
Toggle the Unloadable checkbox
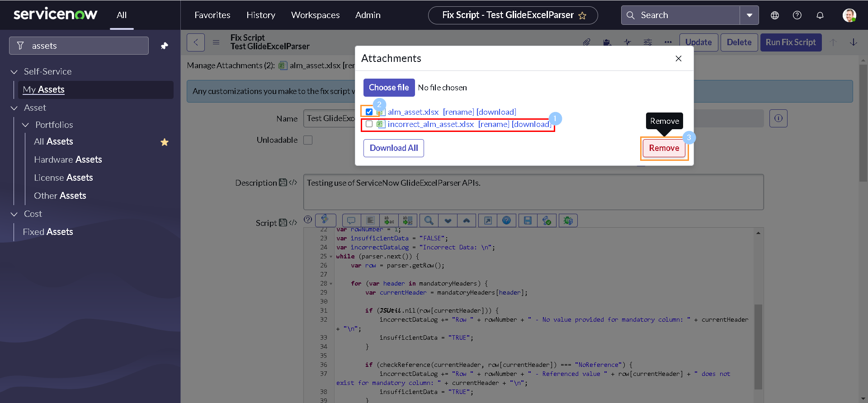point(308,140)
